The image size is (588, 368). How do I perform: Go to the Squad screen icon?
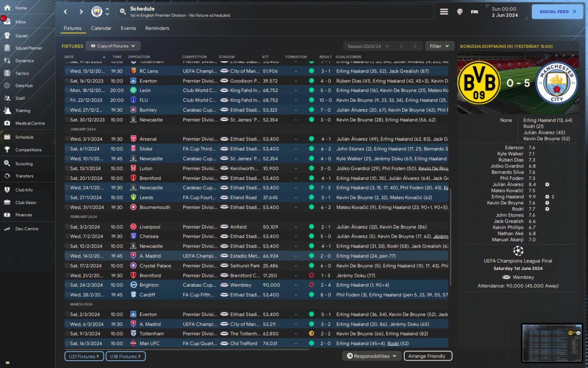click(x=7, y=35)
